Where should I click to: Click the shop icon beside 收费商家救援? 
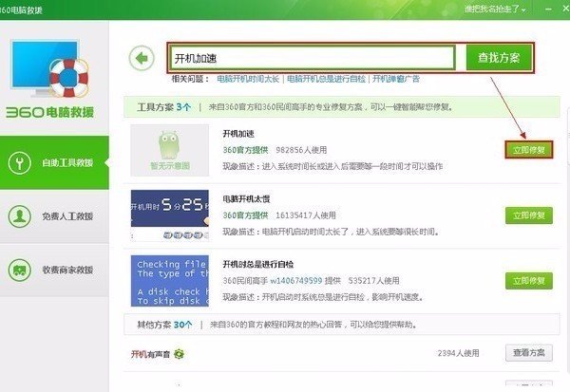(x=19, y=270)
